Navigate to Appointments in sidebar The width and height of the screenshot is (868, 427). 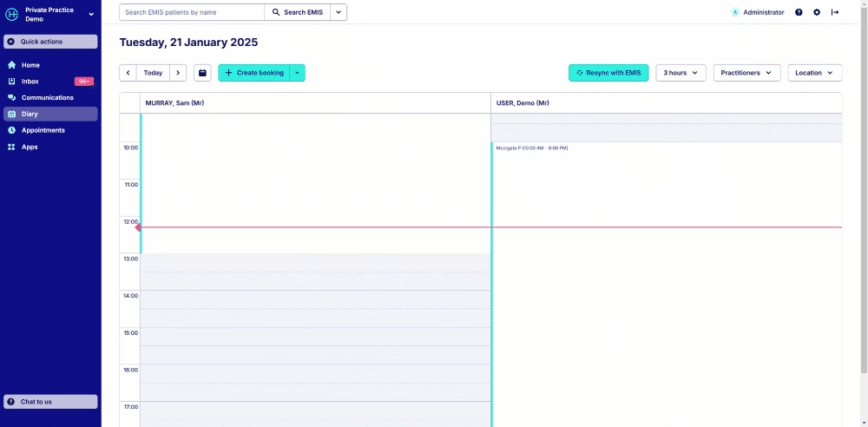[x=43, y=130]
